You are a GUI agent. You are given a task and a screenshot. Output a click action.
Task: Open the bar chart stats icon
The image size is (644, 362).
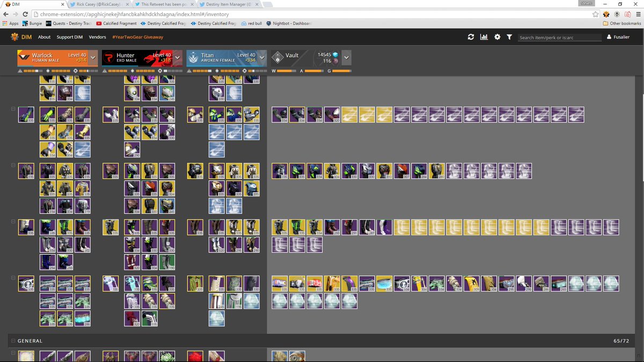pyautogui.click(x=484, y=37)
